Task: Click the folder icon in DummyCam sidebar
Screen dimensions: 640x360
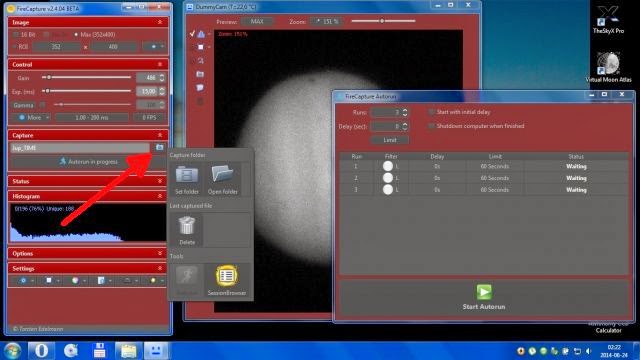Action: click(x=200, y=74)
